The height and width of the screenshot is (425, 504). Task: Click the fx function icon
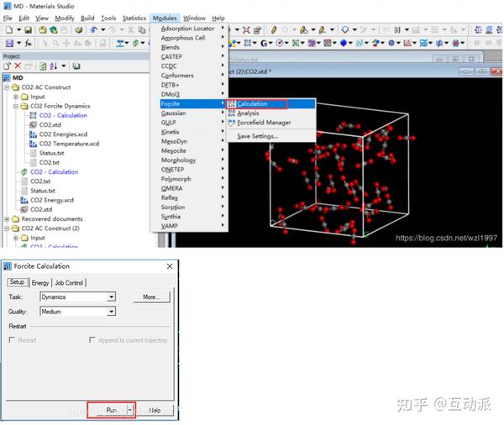(29, 43)
